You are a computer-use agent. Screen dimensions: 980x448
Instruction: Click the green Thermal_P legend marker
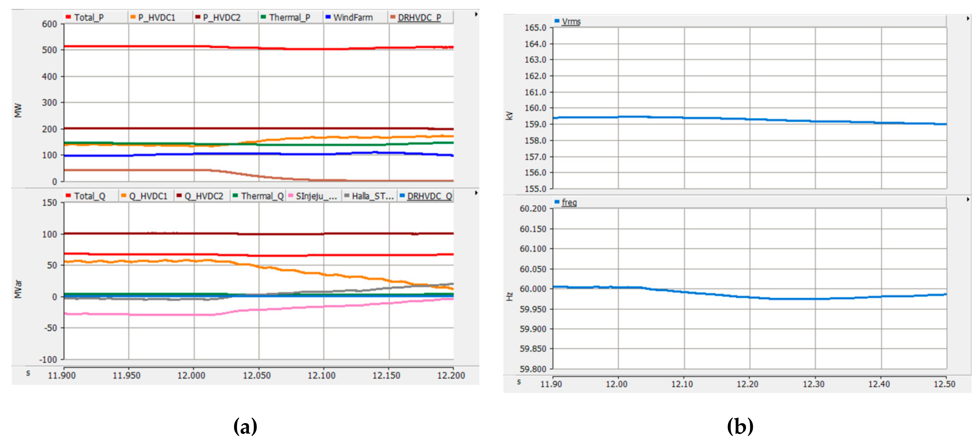pos(263,17)
